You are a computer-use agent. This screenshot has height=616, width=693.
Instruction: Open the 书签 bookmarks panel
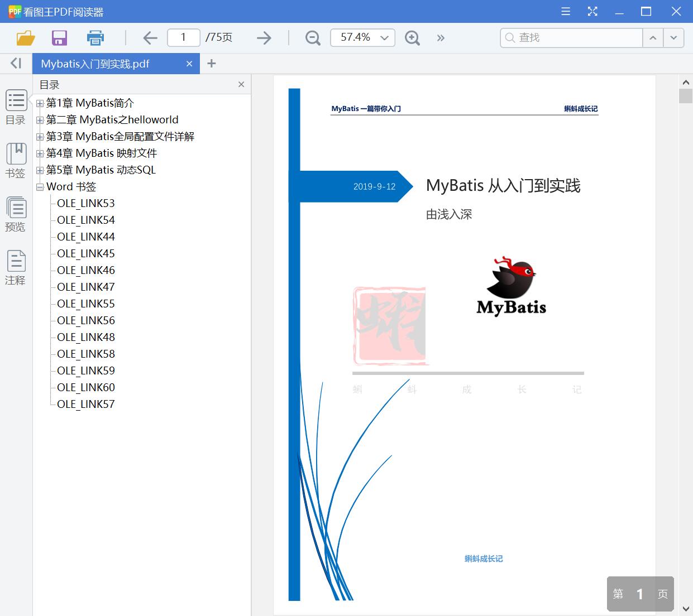[16, 161]
